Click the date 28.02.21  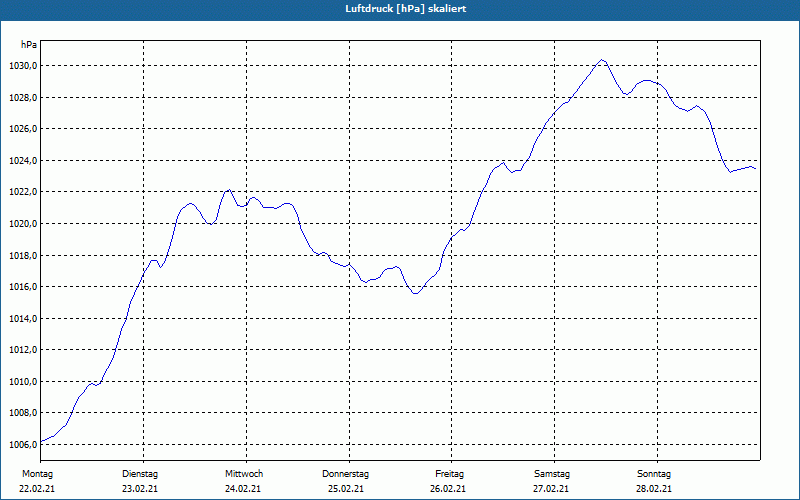pyautogui.click(x=654, y=489)
